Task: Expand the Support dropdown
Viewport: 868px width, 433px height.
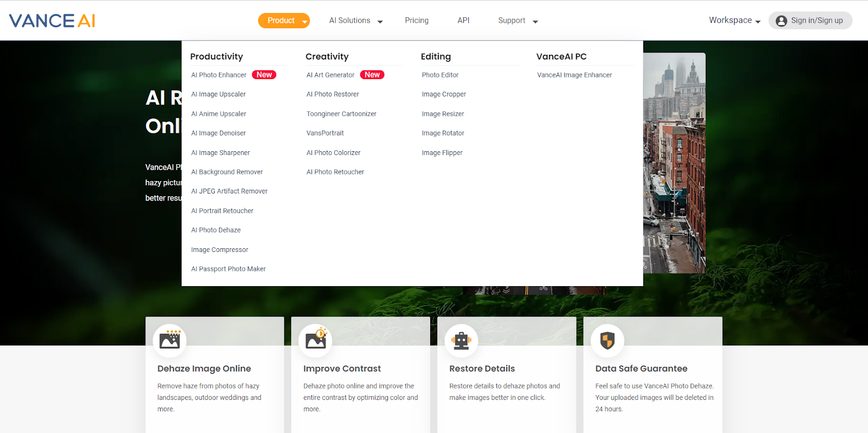Action: [x=518, y=21]
